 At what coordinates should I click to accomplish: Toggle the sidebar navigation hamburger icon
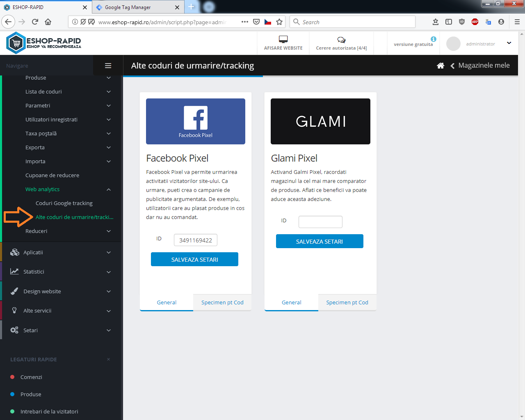click(108, 66)
